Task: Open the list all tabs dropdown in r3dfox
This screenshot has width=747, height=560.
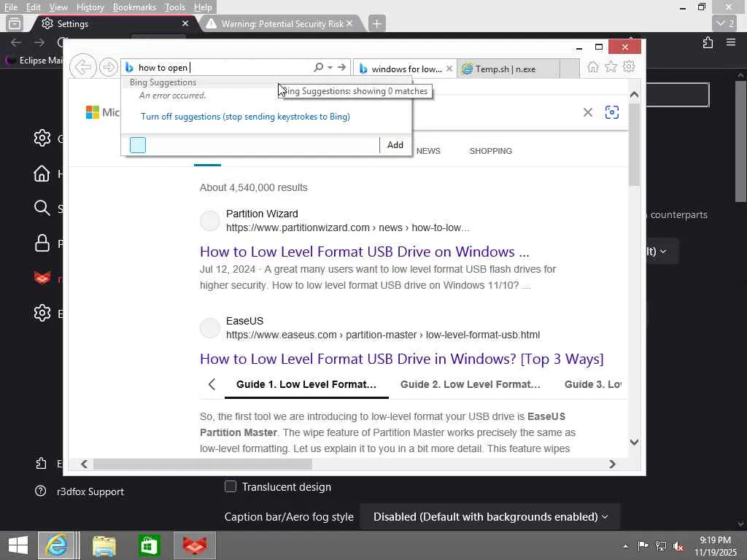Action: (x=726, y=23)
